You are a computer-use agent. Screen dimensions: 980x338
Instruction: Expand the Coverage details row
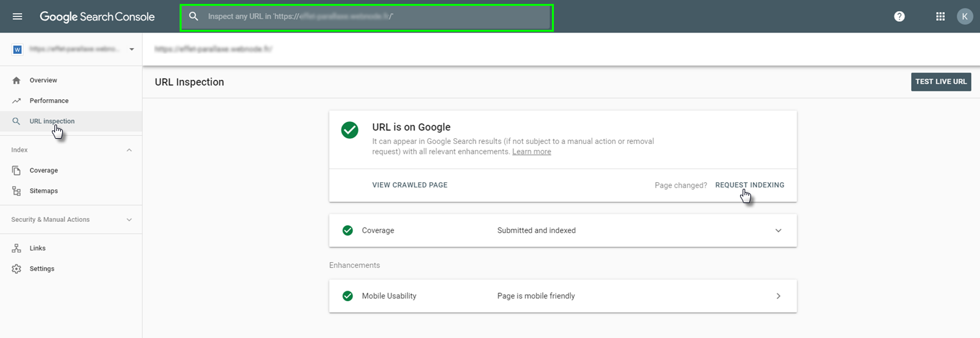pyautogui.click(x=778, y=230)
